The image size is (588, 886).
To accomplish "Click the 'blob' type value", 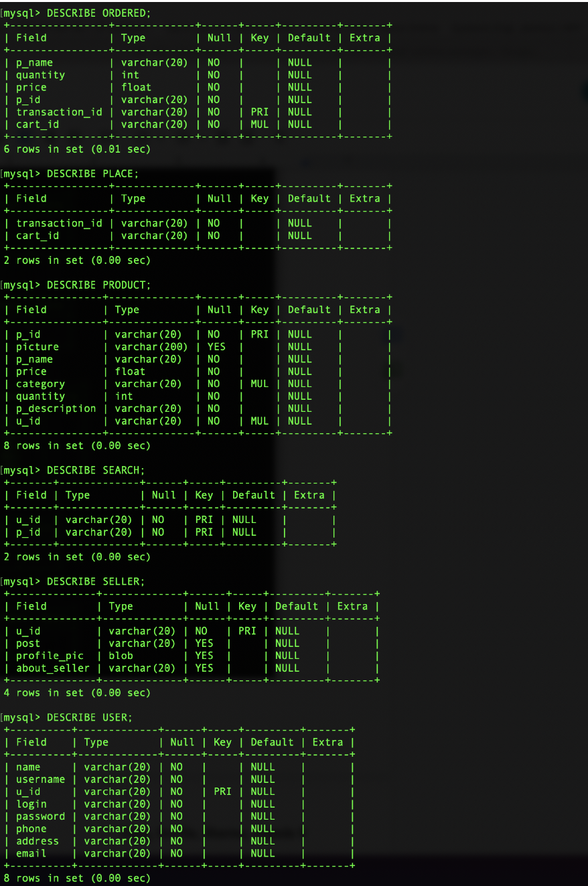I will click(x=121, y=656).
